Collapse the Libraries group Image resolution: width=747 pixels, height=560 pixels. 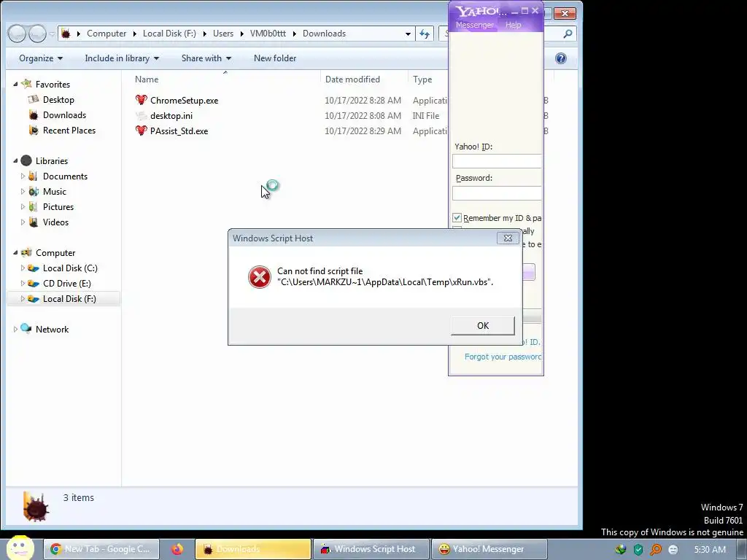click(15, 161)
